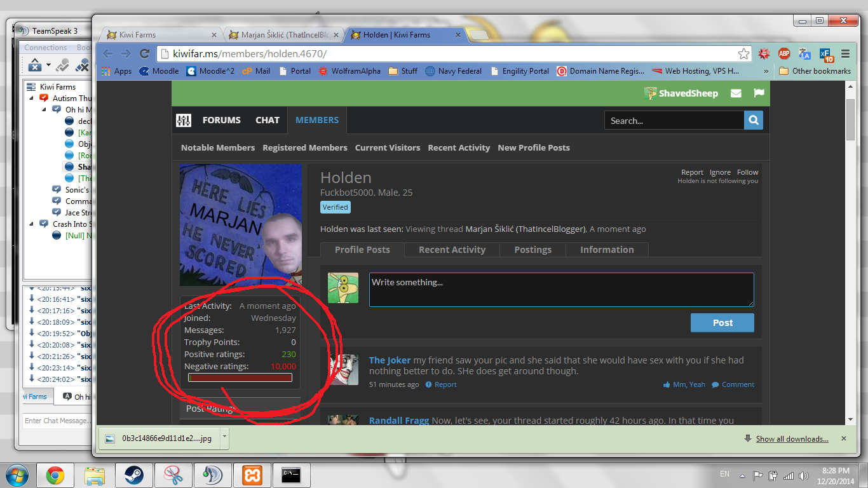
Task: Open the Apps shortcut in bookmarks bar
Action: click(116, 71)
